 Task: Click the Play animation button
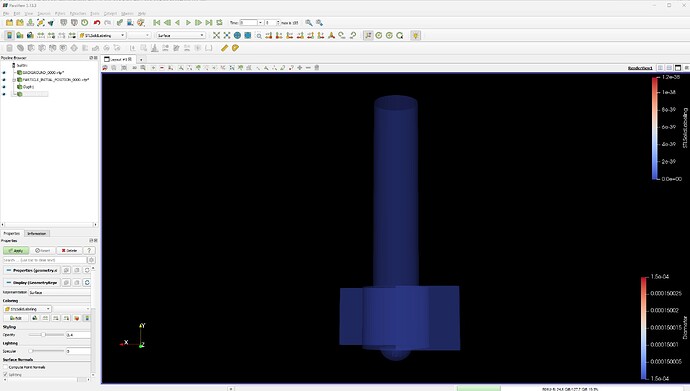[x=188, y=23]
